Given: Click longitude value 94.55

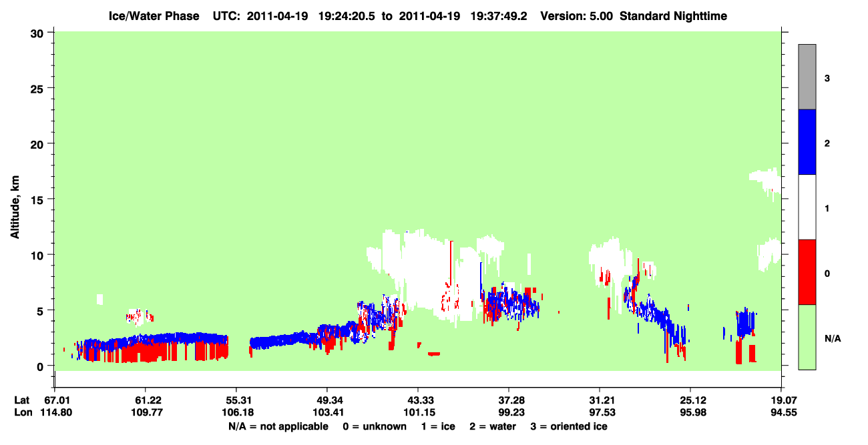Looking at the screenshot, I should [x=781, y=412].
